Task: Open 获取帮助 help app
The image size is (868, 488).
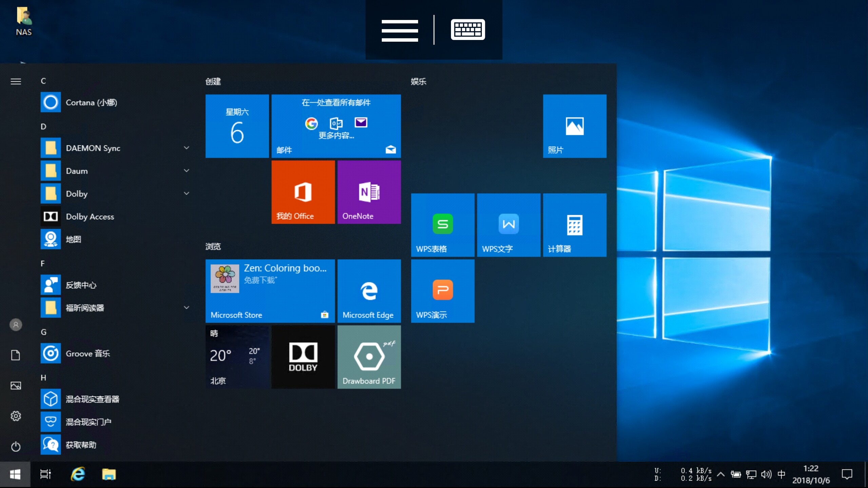Action: [x=115, y=445]
